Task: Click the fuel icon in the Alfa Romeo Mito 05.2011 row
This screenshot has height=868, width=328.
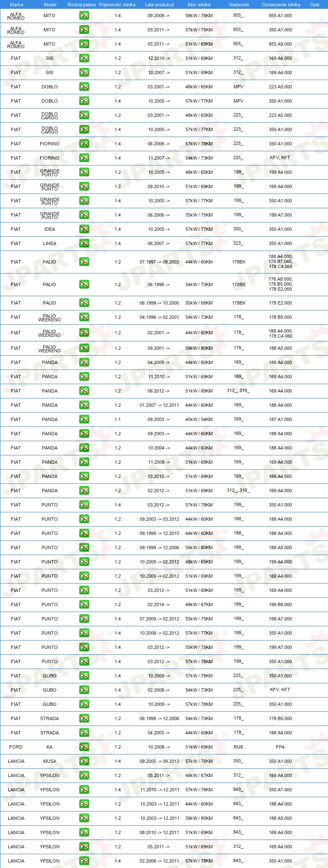Action: click(84, 44)
